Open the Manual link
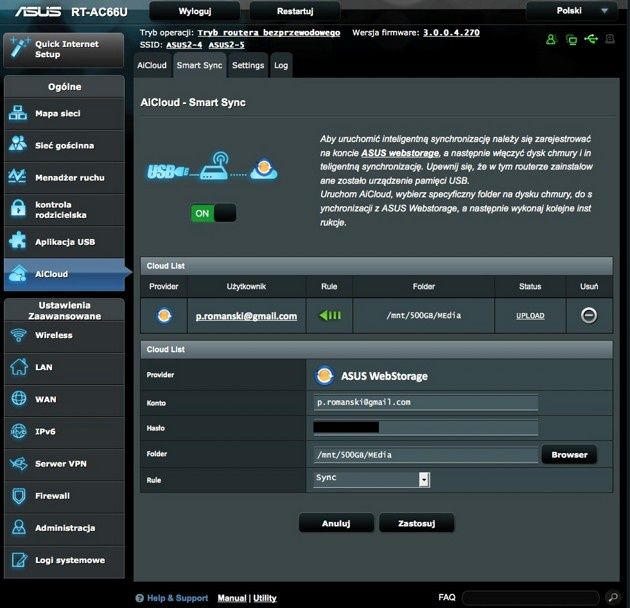The width and height of the screenshot is (630, 608). [x=232, y=598]
